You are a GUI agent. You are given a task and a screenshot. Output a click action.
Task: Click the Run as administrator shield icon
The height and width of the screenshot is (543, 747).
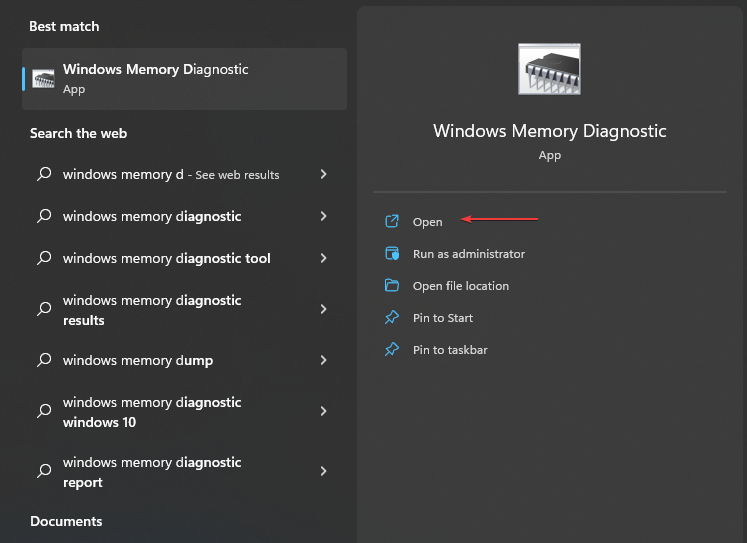392,254
